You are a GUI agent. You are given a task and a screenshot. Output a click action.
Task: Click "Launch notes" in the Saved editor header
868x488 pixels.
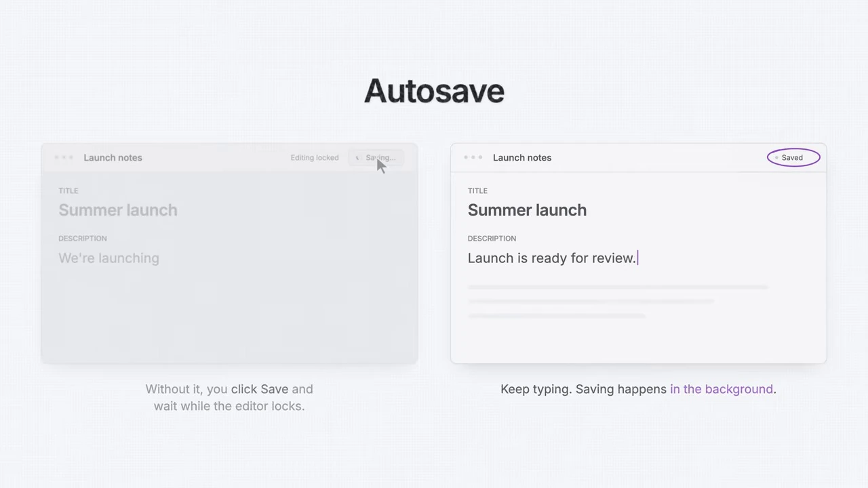[x=522, y=158]
